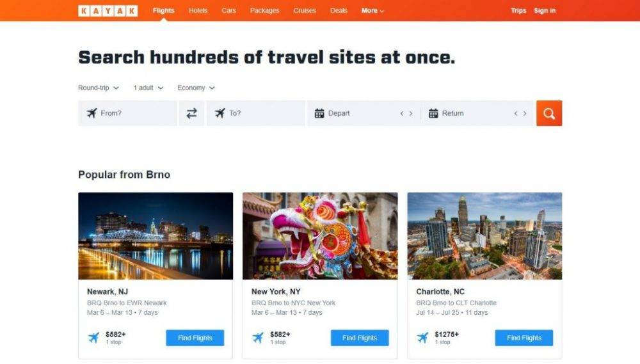
Task: Expand the More menu
Action: [372, 11]
